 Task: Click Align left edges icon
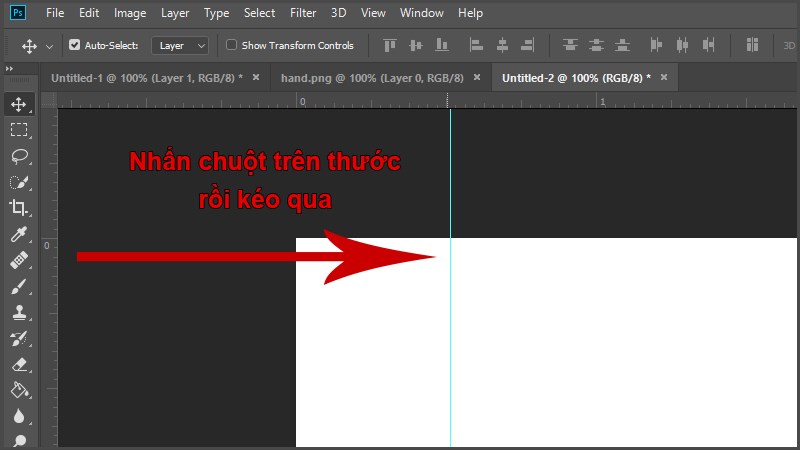(476, 45)
